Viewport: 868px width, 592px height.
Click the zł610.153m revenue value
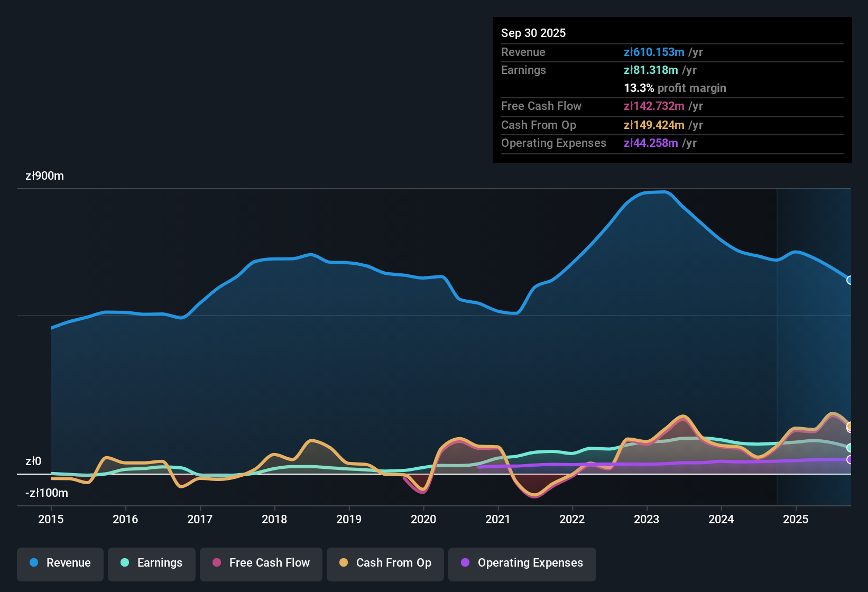(653, 52)
